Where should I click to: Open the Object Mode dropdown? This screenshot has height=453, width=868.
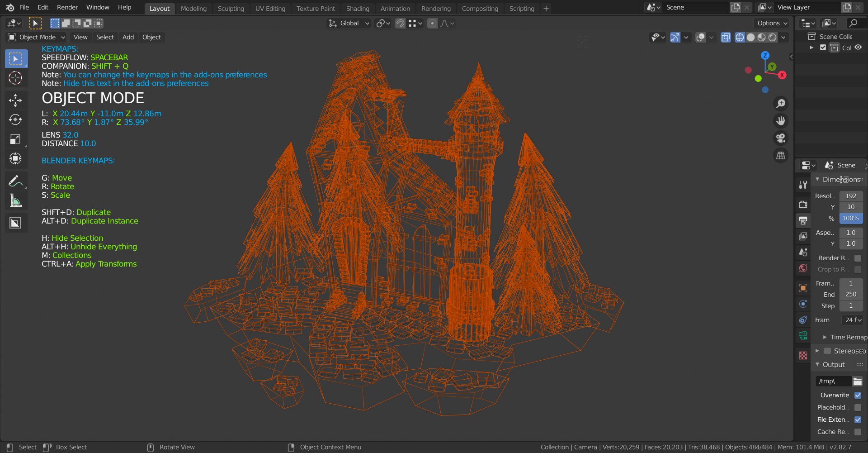coord(37,37)
